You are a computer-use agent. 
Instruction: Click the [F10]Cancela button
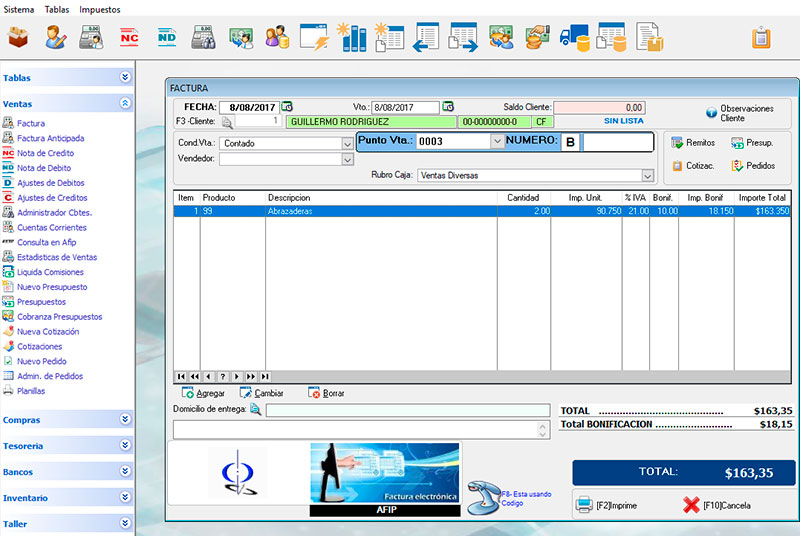(716, 505)
